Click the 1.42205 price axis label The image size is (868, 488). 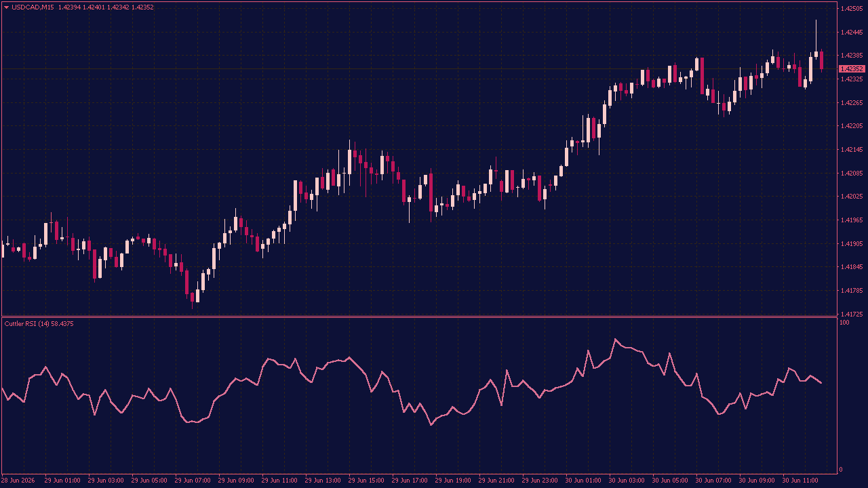(852, 126)
